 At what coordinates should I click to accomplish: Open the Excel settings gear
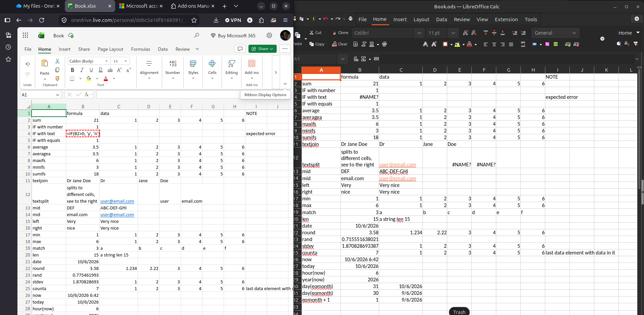(269, 35)
